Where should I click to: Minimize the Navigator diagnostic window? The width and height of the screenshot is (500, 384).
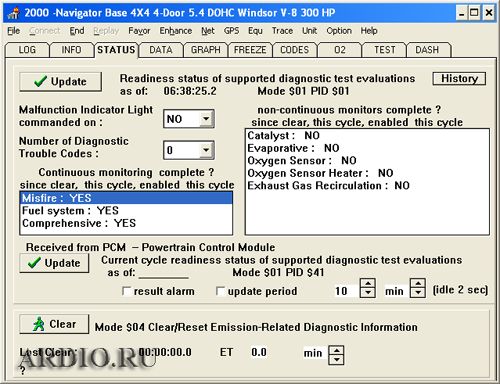[x=461, y=13]
